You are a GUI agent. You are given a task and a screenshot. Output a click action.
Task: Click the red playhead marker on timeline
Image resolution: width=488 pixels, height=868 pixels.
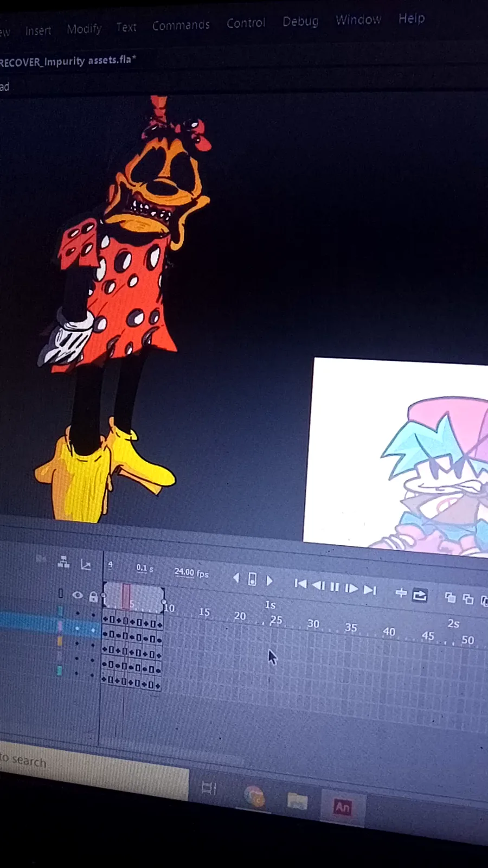coord(126,596)
